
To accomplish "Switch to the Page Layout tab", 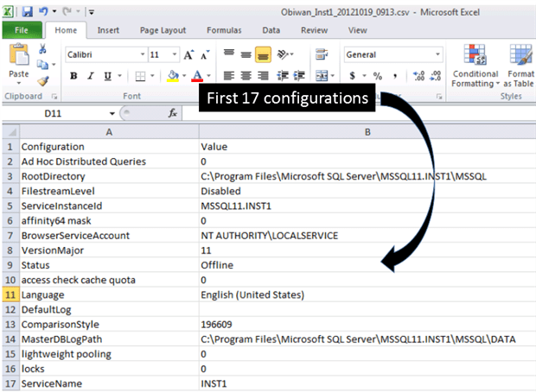I will click(163, 30).
